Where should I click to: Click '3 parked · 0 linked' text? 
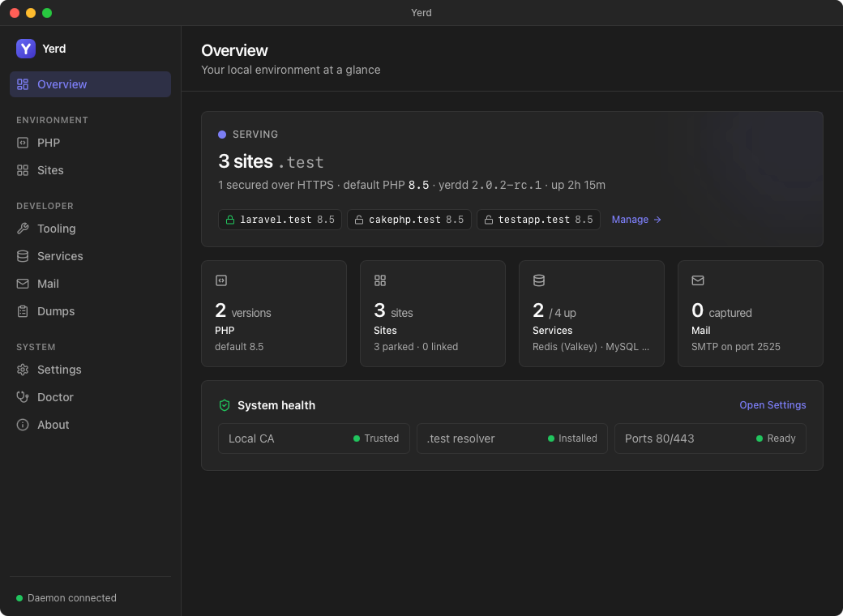click(x=416, y=347)
